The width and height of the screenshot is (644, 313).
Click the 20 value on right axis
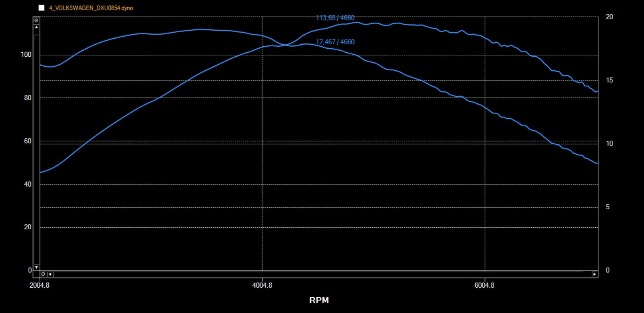[609, 17]
